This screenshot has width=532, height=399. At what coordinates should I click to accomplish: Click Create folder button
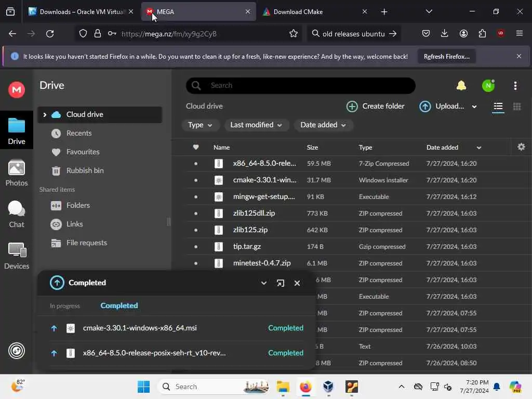375,107
